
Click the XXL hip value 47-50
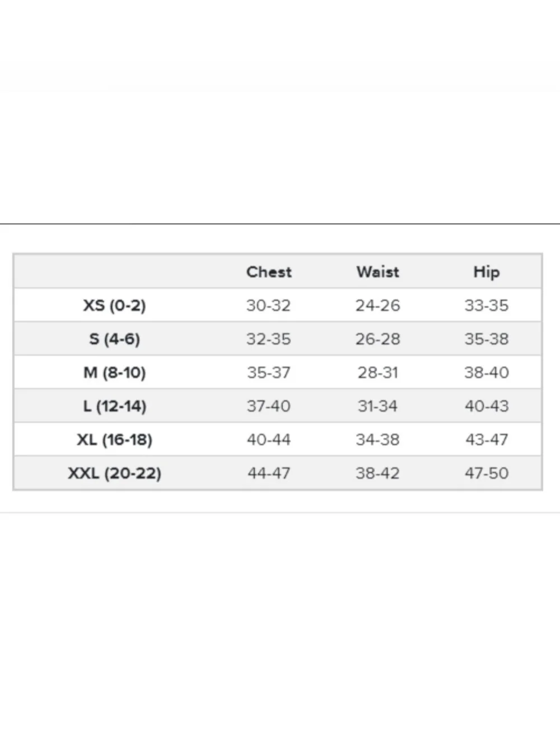(486, 473)
